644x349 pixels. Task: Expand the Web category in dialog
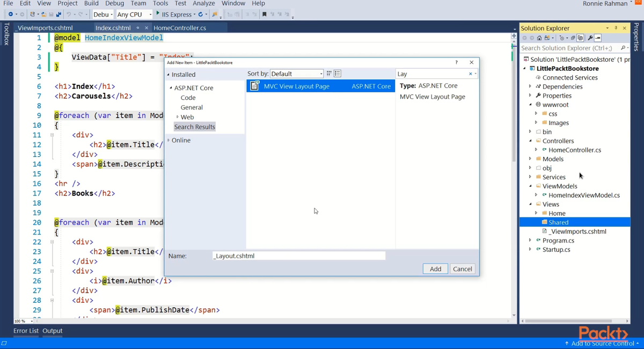pos(178,117)
